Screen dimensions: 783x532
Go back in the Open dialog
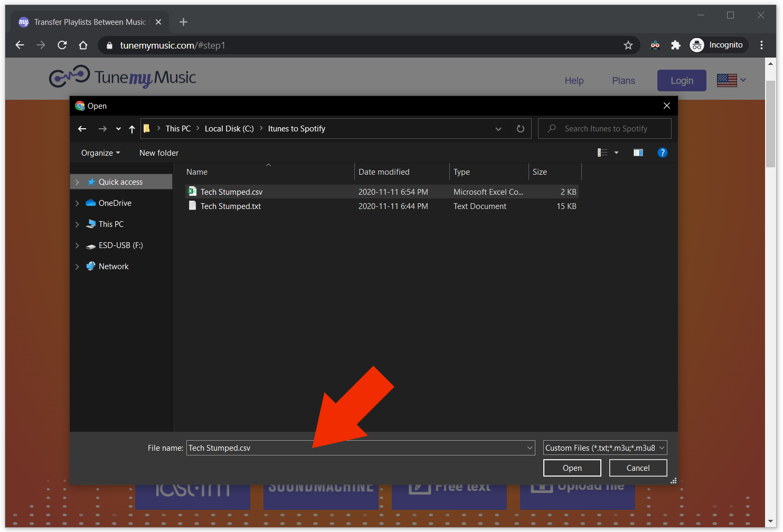(x=82, y=129)
